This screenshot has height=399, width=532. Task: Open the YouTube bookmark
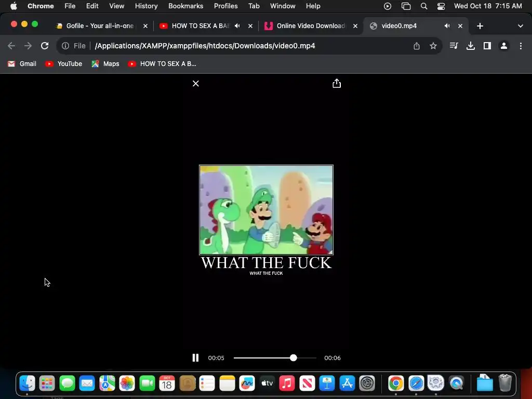click(x=64, y=64)
